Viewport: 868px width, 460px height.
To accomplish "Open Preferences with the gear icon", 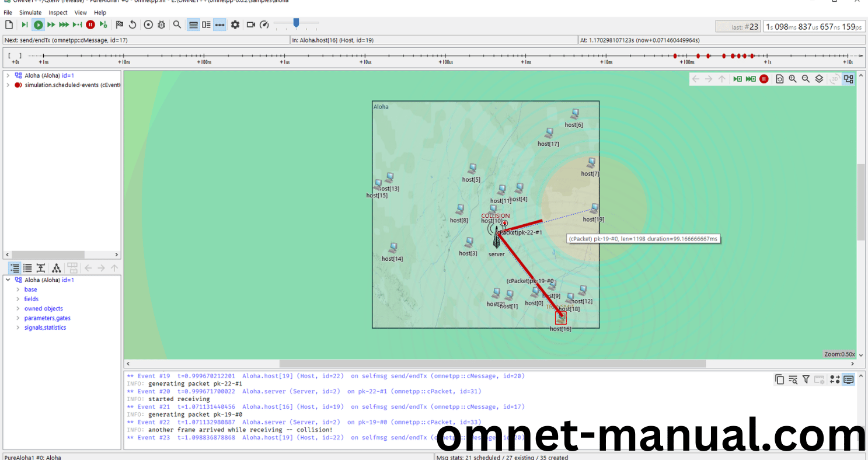I will [235, 25].
